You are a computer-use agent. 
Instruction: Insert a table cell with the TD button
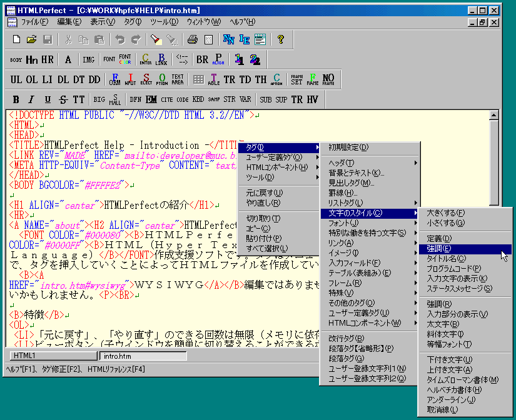[x=245, y=79]
